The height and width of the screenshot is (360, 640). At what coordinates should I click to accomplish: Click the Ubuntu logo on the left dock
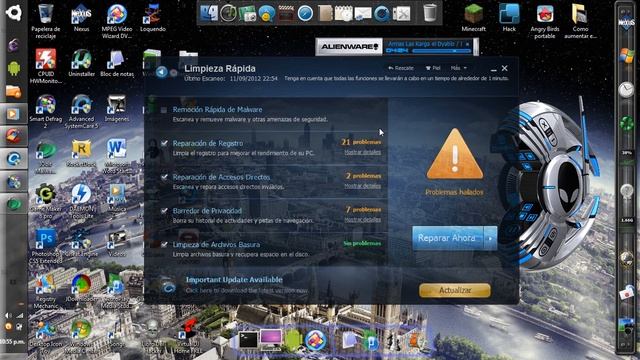pyautogui.click(x=13, y=12)
